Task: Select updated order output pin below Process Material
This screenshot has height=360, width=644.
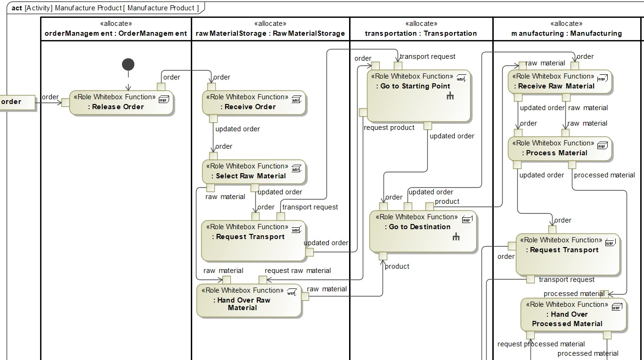Action: [x=517, y=165]
